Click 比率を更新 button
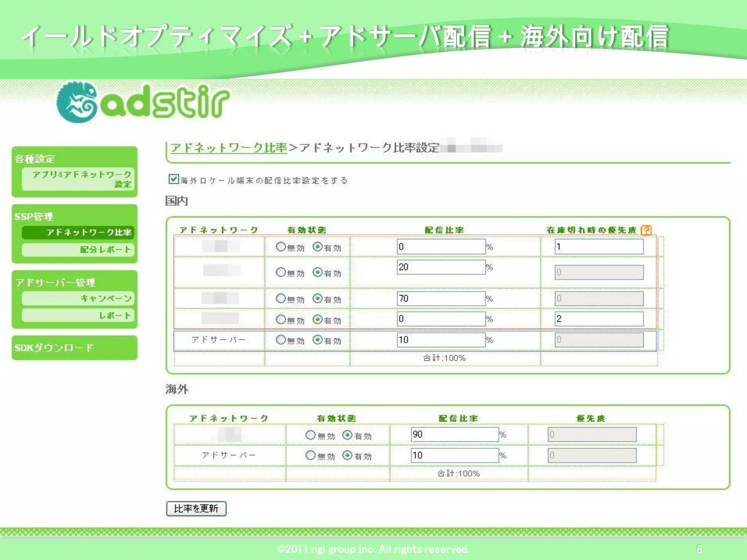Screen dimensions: 747x560 point(196,509)
